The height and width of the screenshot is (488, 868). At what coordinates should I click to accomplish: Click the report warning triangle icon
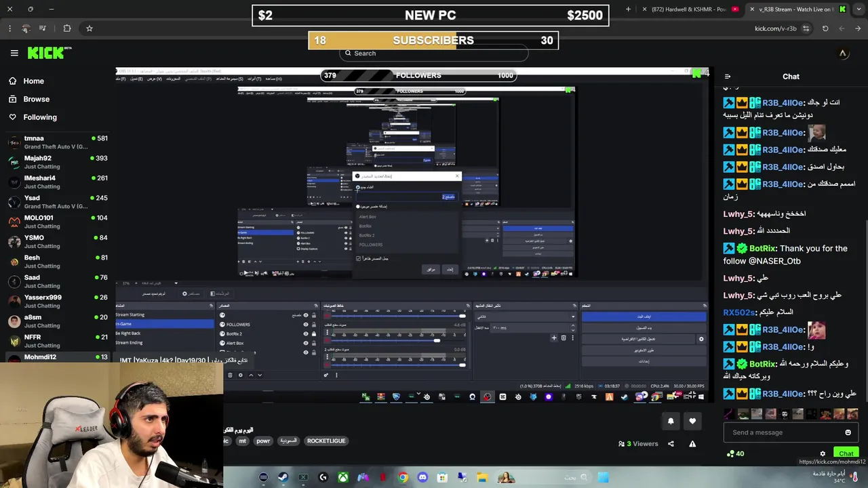(x=692, y=444)
